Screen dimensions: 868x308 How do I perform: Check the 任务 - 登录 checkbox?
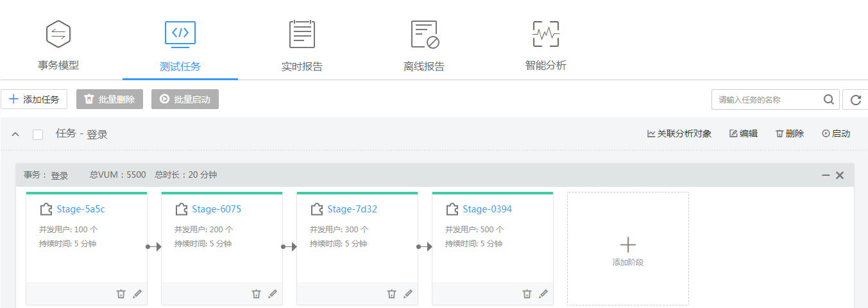[38, 135]
